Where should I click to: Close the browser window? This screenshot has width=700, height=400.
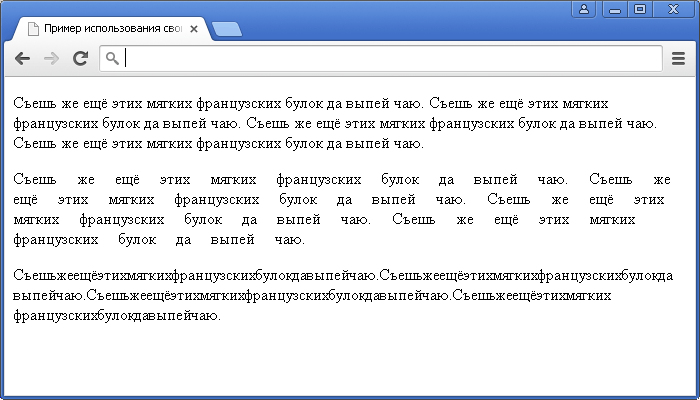[673, 9]
